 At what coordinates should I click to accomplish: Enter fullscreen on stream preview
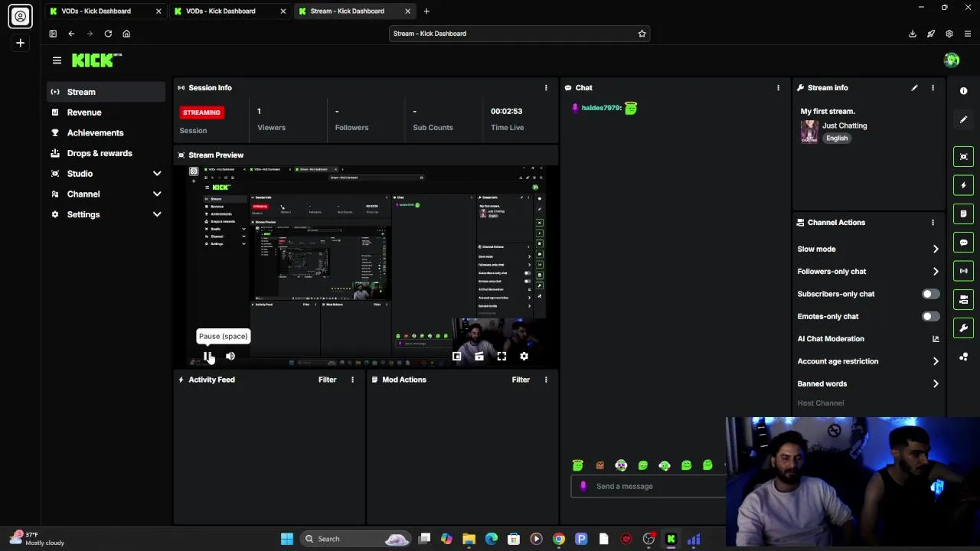click(x=501, y=356)
